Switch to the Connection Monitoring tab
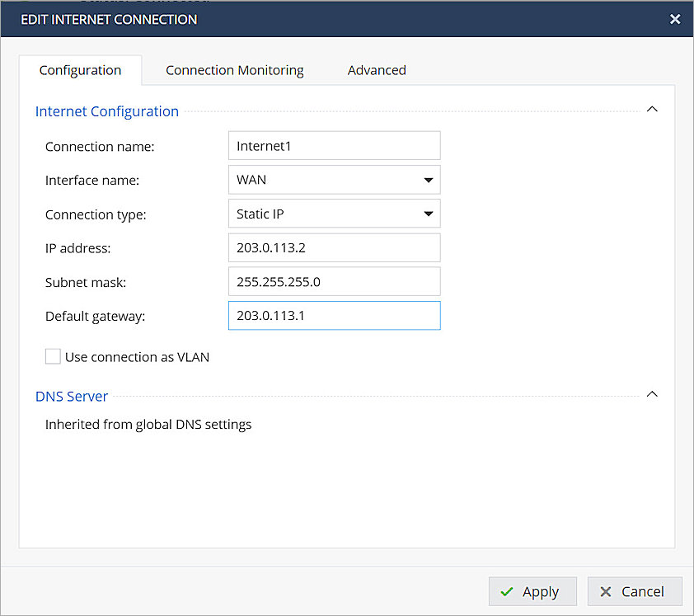This screenshot has width=694, height=616. pos(234,70)
